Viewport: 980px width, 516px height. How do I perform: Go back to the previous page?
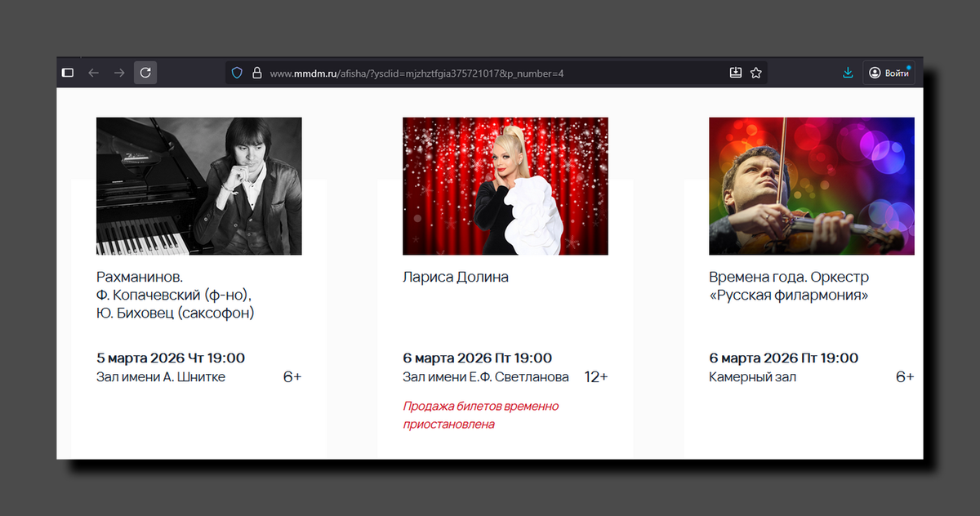tap(93, 72)
